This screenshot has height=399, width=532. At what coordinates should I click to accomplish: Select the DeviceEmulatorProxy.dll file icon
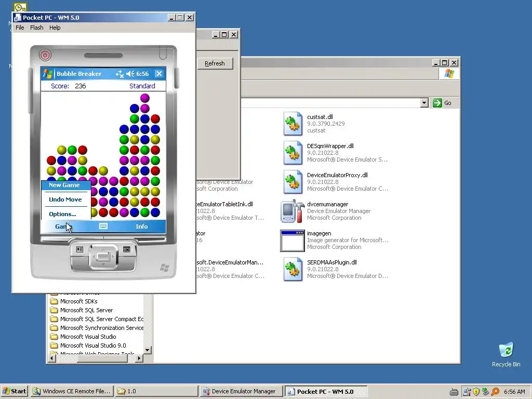293,182
